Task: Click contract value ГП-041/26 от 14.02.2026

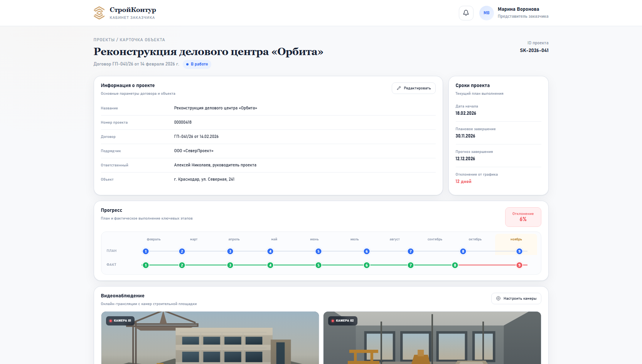Action: (x=196, y=136)
